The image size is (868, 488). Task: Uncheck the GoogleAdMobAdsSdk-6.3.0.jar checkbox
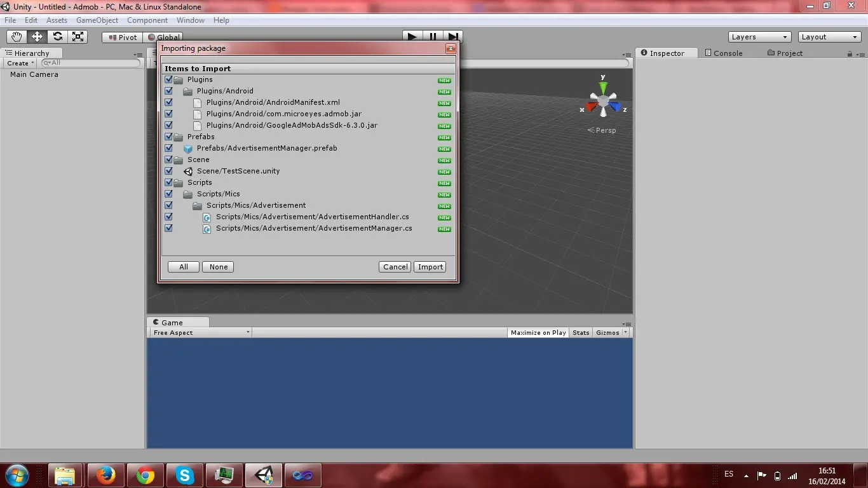pyautogui.click(x=168, y=125)
